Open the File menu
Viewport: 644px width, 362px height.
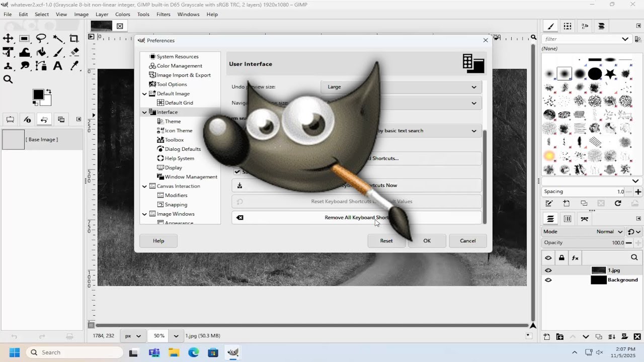tap(8, 14)
